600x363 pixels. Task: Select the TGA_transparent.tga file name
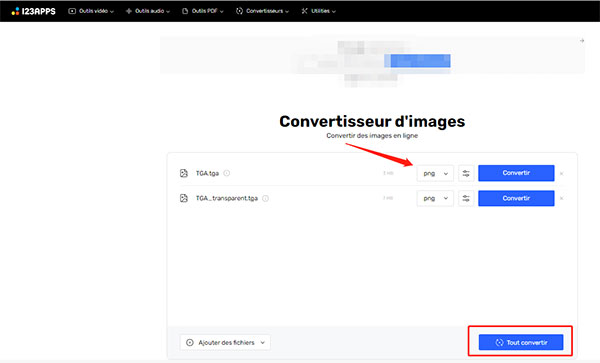[227, 198]
